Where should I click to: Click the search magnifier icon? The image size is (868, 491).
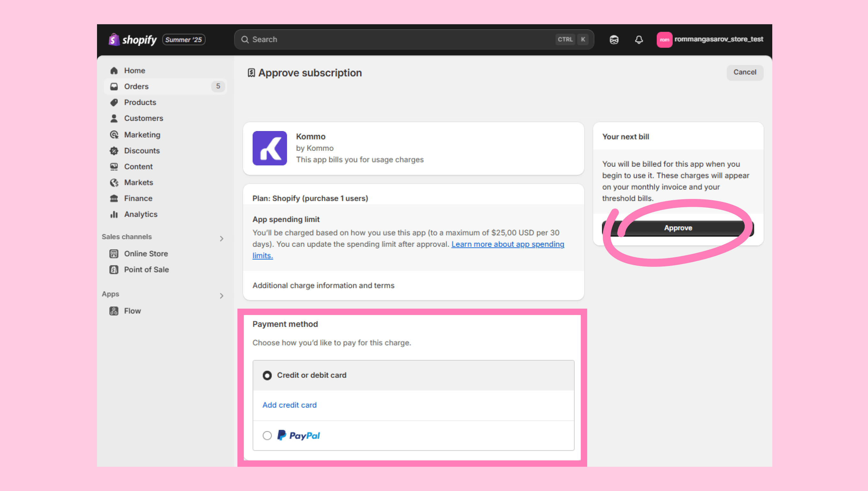(x=245, y=40)
